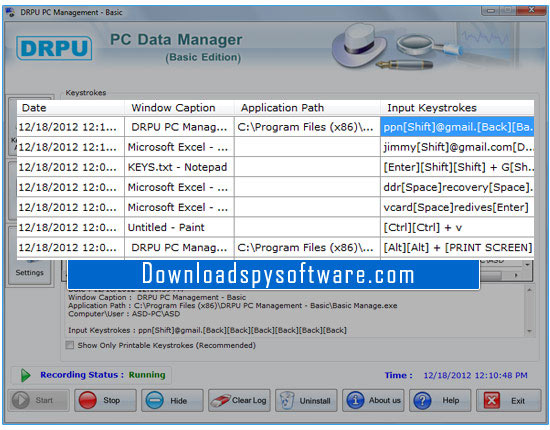Click the Computer\User ASD-PC\ASD line
Viewport: 550px width, 430px height.
click(124, 314)
